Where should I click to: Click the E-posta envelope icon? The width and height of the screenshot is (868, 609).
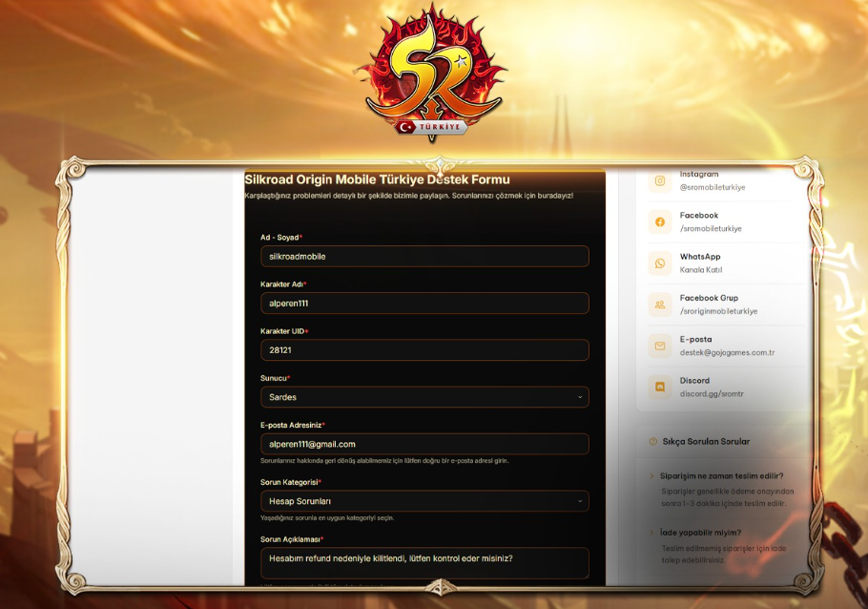[x=660, y=346]
